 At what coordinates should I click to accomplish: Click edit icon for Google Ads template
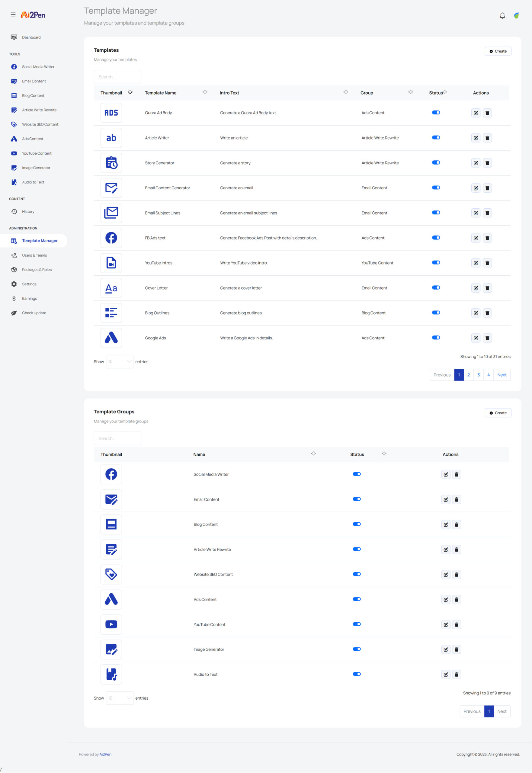point(476,338)
